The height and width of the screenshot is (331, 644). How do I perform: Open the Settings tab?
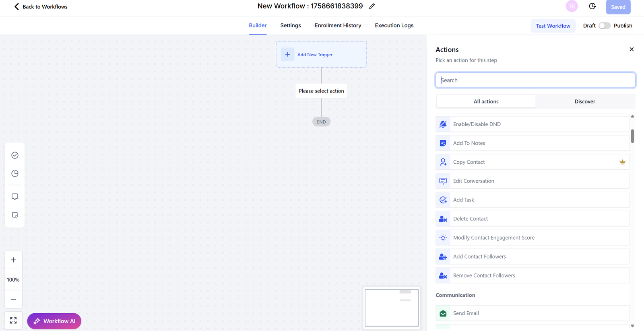pyautogui.click(x=291, y=25)
